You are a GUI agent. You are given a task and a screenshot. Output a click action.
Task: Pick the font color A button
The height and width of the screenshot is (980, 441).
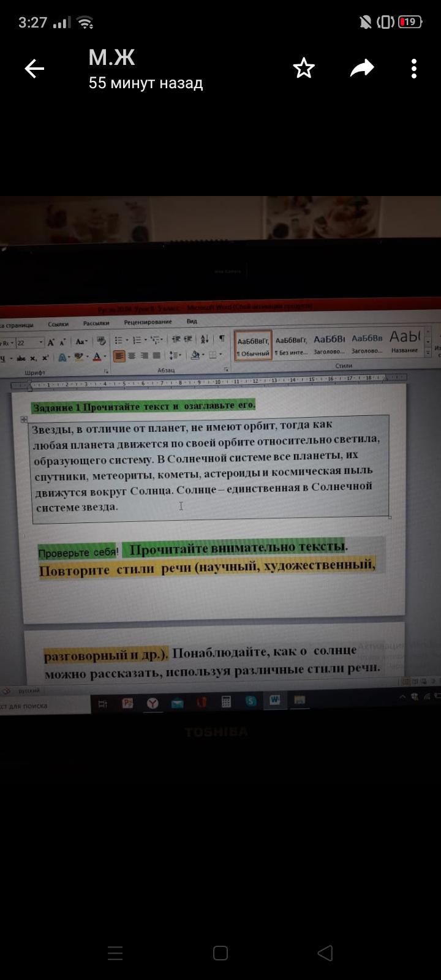click(x=97, y=356)
